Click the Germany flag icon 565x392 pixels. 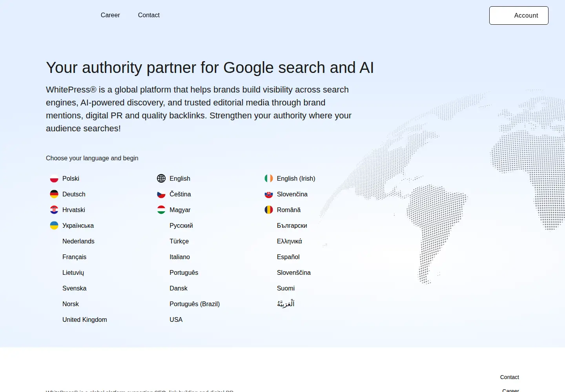tap(54, 194)
